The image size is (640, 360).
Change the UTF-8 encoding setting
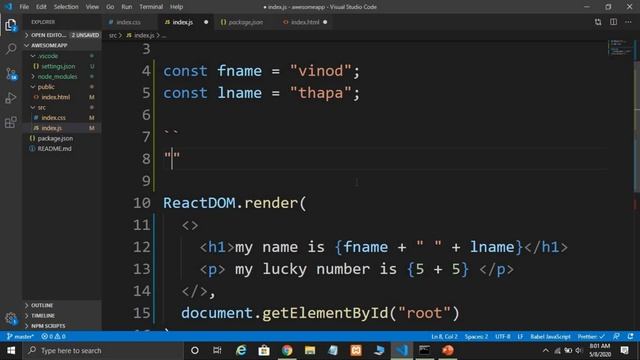point(502,337)
